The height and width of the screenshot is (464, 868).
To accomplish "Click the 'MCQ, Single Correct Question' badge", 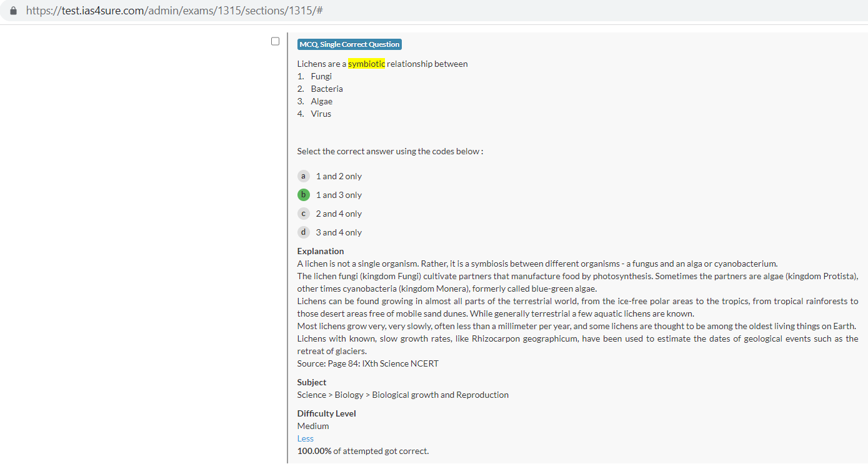I will pyautogui.click(x=349, y=44).
